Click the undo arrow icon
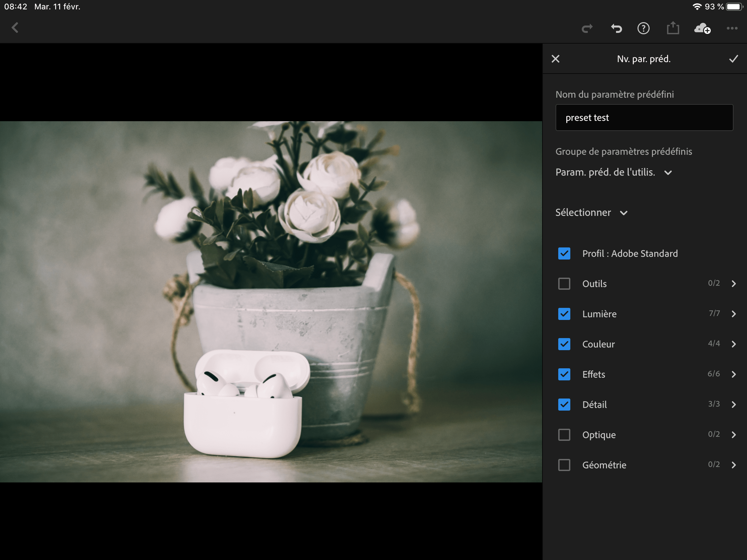This screenshot has height=560, width=747. click(616, 28)
